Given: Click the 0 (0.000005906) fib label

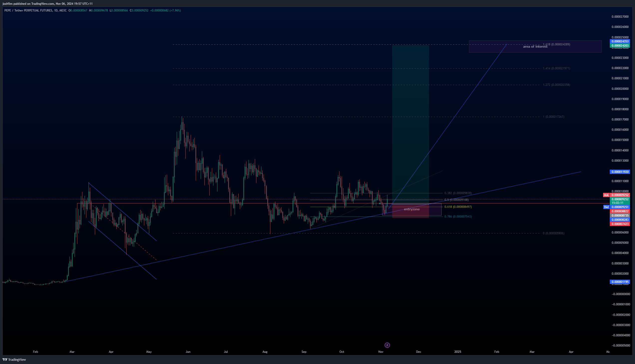Looking at the screenshot, I should [x=553, y=233].
